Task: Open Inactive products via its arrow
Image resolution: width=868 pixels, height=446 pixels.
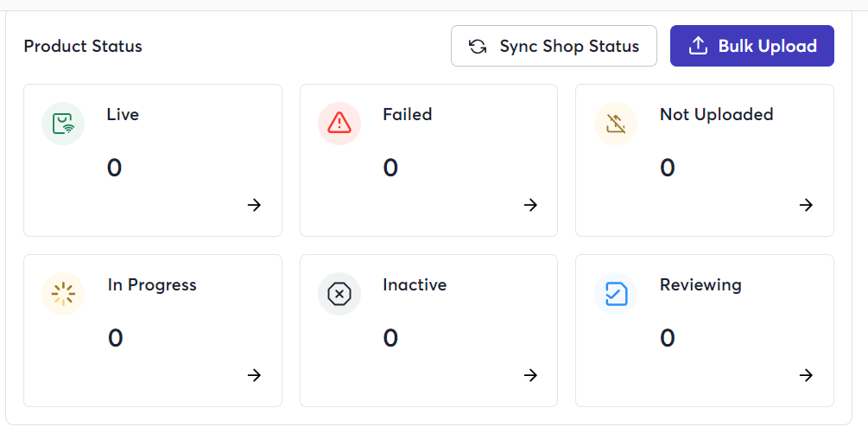Action: (x=530, y=375)
